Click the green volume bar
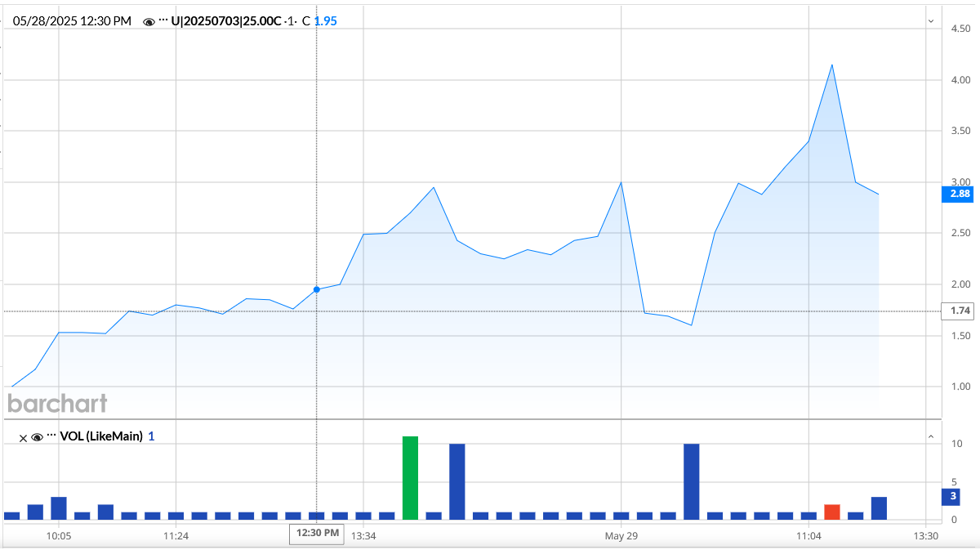 pyautogui.click(x=410, y=478)
